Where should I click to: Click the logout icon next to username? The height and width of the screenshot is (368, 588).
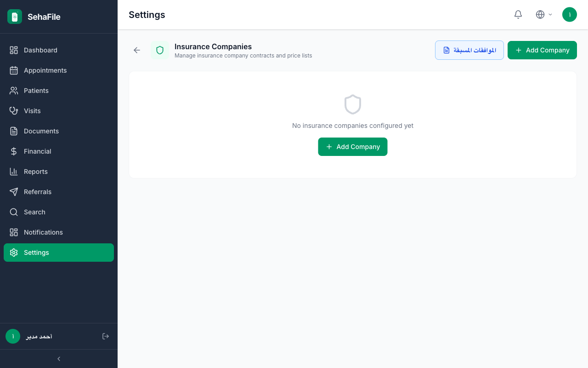click(x=106, y=336)
